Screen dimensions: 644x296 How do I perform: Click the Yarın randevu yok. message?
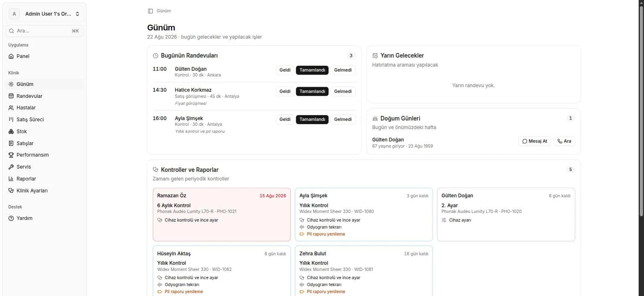[x=474, y=86]
